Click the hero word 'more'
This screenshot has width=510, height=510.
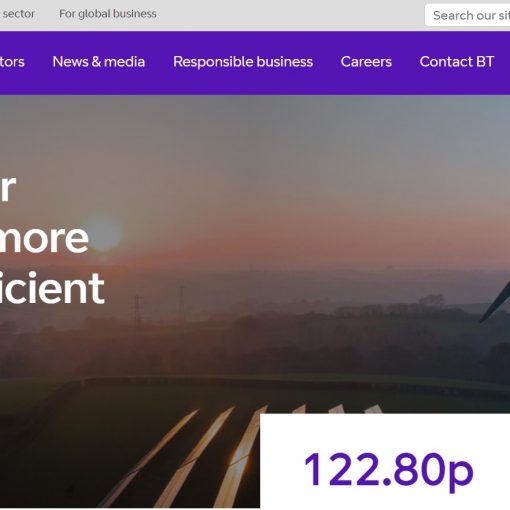pyautogui.click(x=43, y=238)
